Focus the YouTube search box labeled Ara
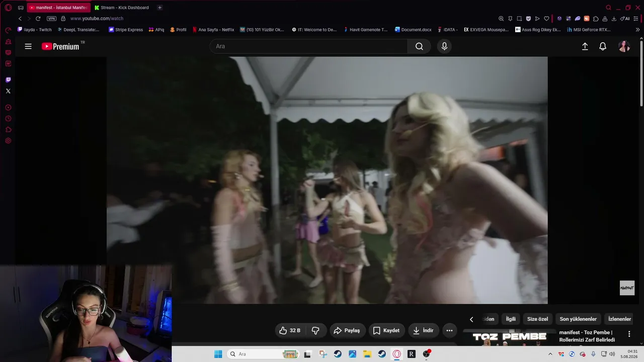 [308, 46]
